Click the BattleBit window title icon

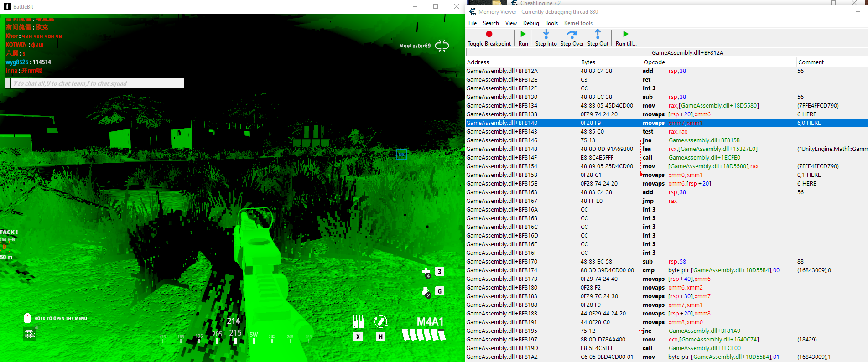coord(7,6)
